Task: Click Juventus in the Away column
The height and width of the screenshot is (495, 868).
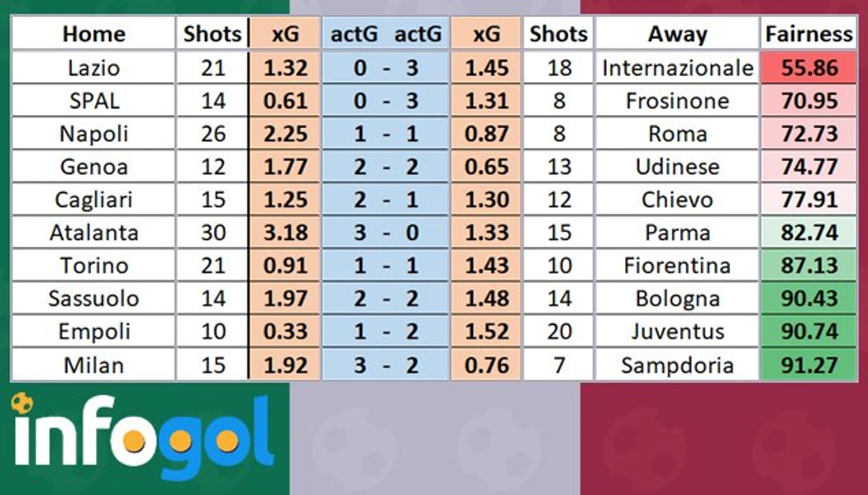Action: (x=677, y=332)
